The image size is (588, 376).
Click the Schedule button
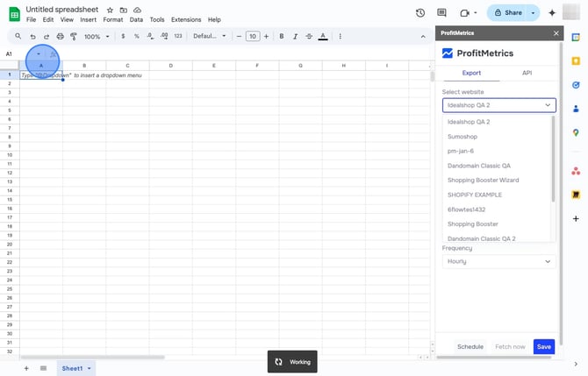(470, 347)
